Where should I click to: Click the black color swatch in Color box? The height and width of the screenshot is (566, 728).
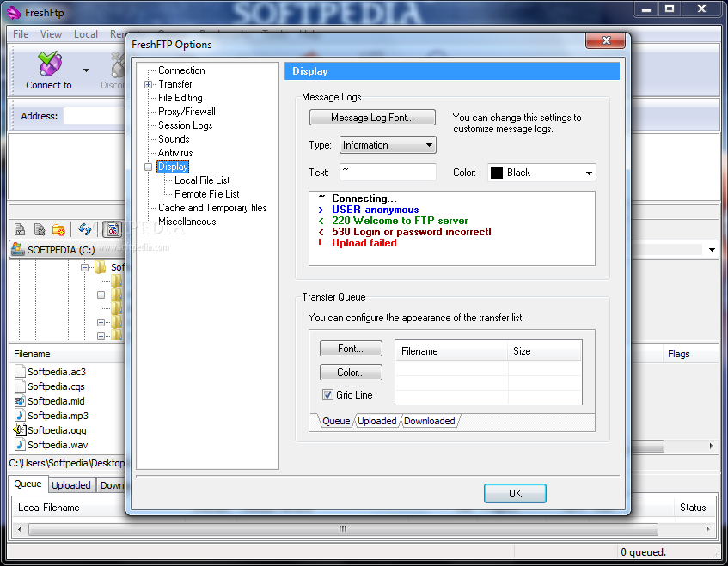(497, 173)
